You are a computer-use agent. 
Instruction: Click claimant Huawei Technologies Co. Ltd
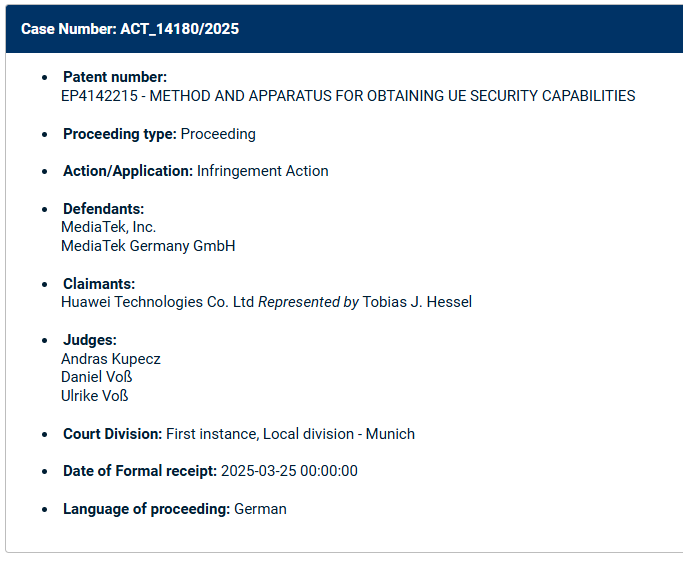157,302
